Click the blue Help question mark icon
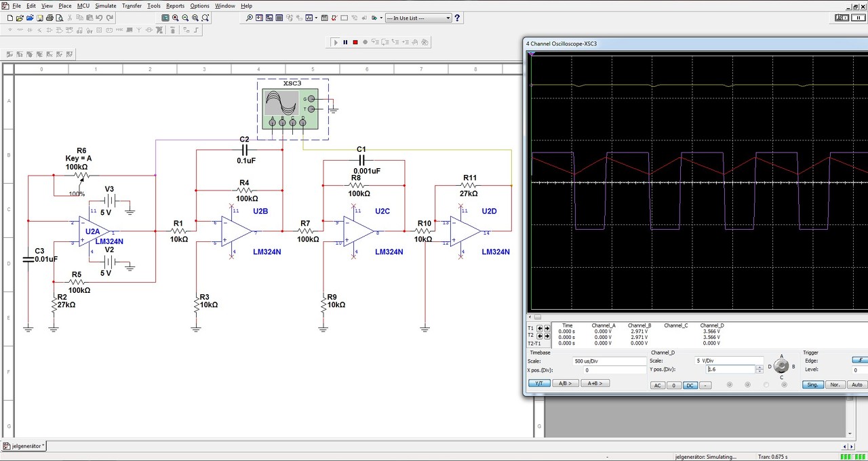868x461 pixels. [457, 18]
